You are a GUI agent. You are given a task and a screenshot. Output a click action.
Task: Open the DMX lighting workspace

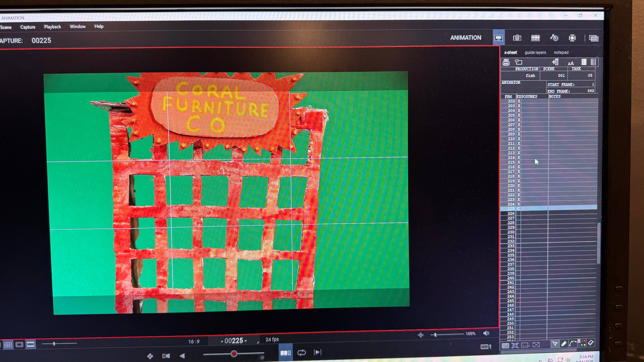[572, 38]
